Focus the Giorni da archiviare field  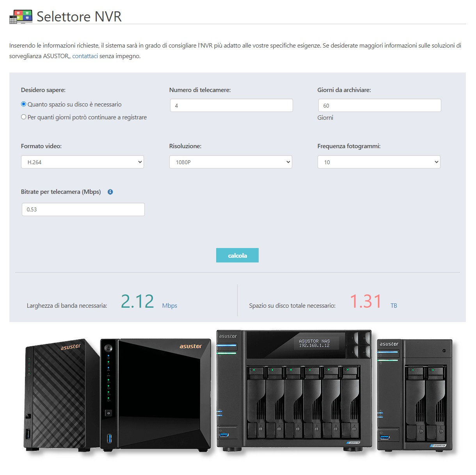(x=380, y=105)
